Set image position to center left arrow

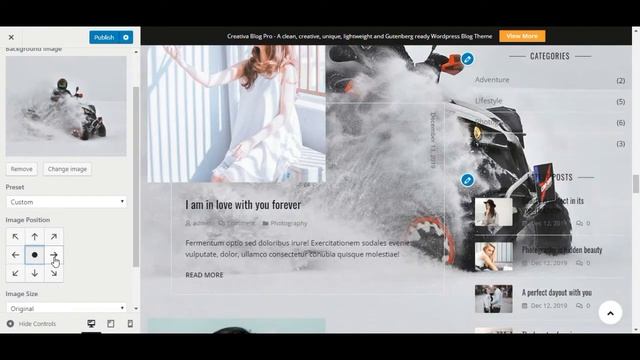[x=16, y=255]
